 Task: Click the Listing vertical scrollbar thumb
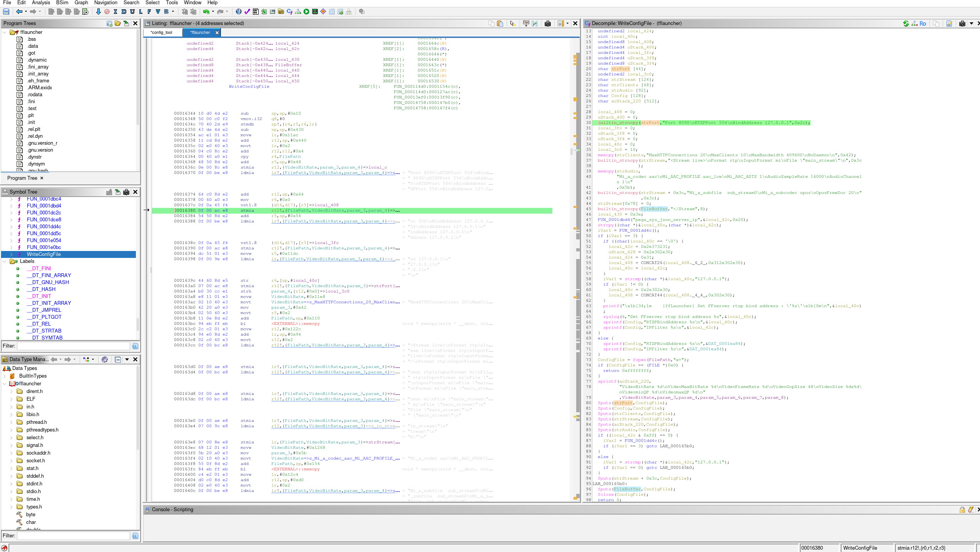click(571, 151)
